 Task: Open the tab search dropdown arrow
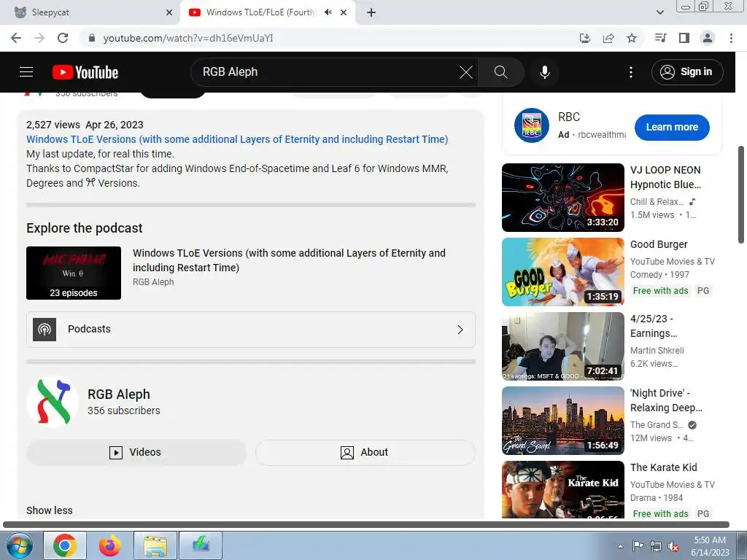pyautogui.click(x=659, y=12)
